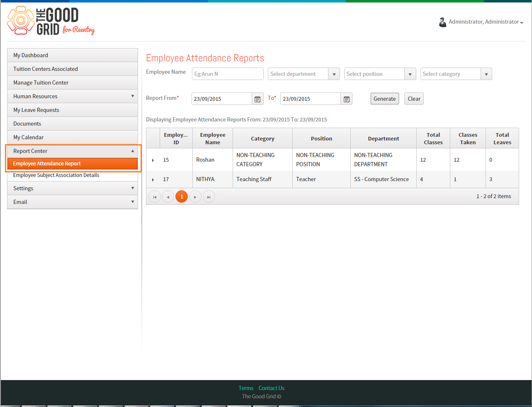This screenshot has height=407, width=532.
Task: Click the Generate button
Action: 385,99
